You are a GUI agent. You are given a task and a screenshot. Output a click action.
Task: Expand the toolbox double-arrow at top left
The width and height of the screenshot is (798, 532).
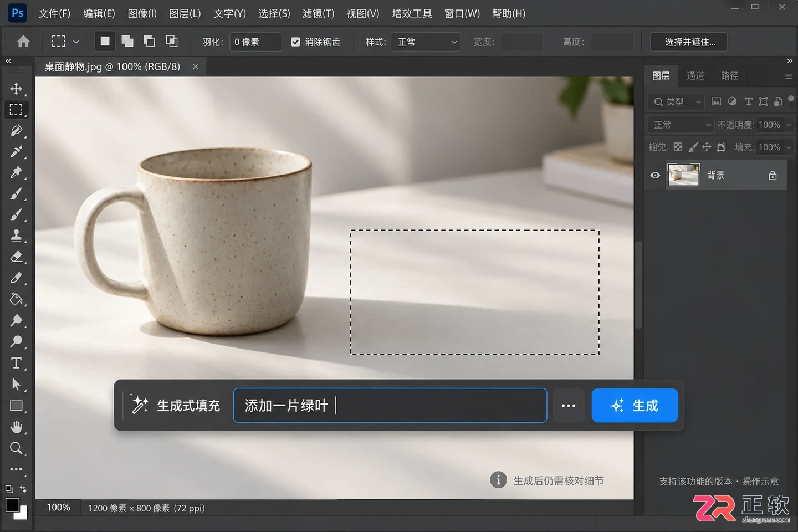point(8,60)
